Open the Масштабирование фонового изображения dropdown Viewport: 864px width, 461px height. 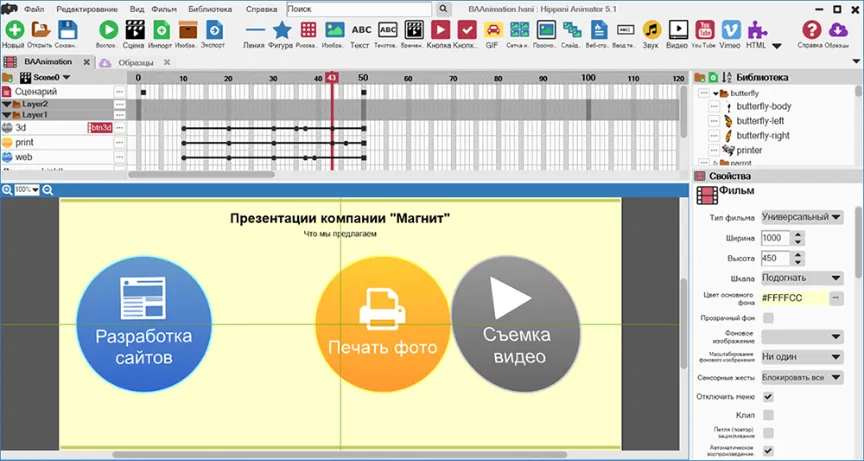click(802, 356)
